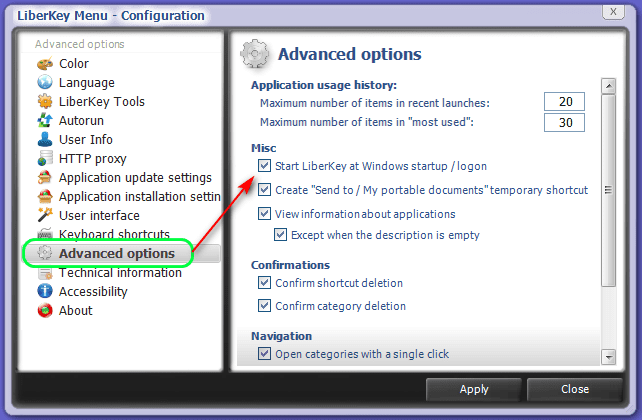642x420 pixels.
Task: Open the About label
Action: coord(76,310)
